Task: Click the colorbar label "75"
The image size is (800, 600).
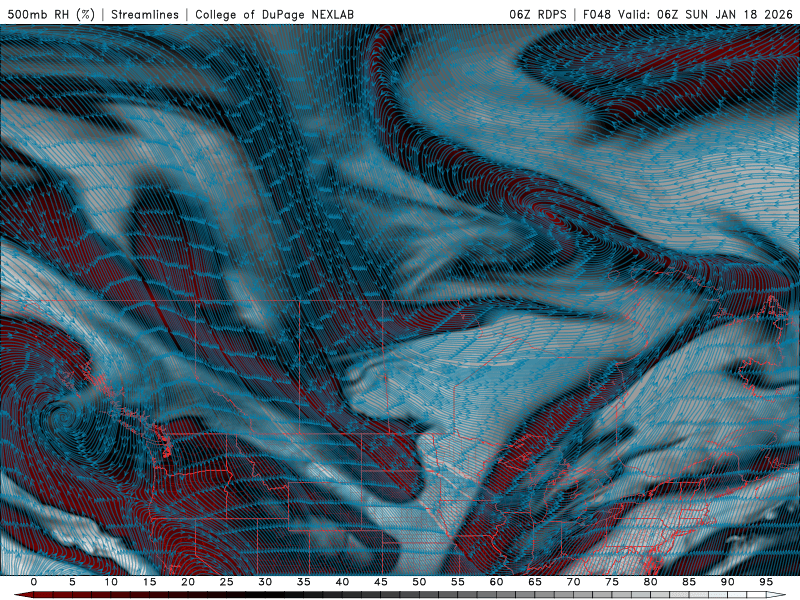Action: 612,582
